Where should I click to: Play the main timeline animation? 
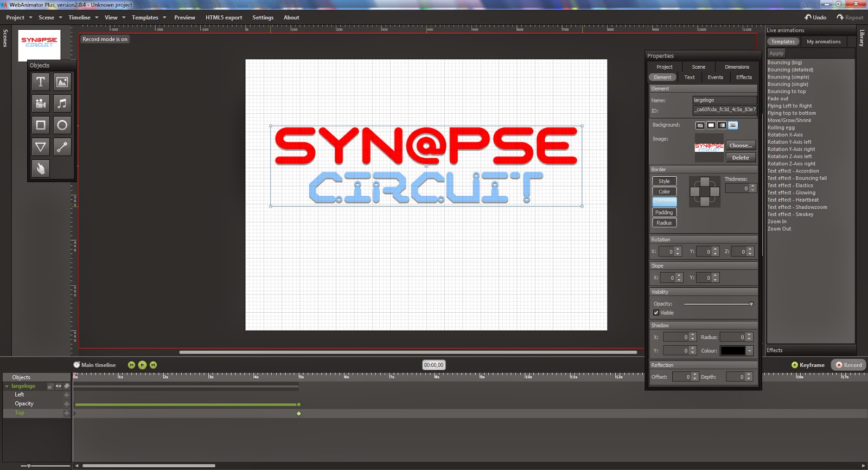pos(142,365)
